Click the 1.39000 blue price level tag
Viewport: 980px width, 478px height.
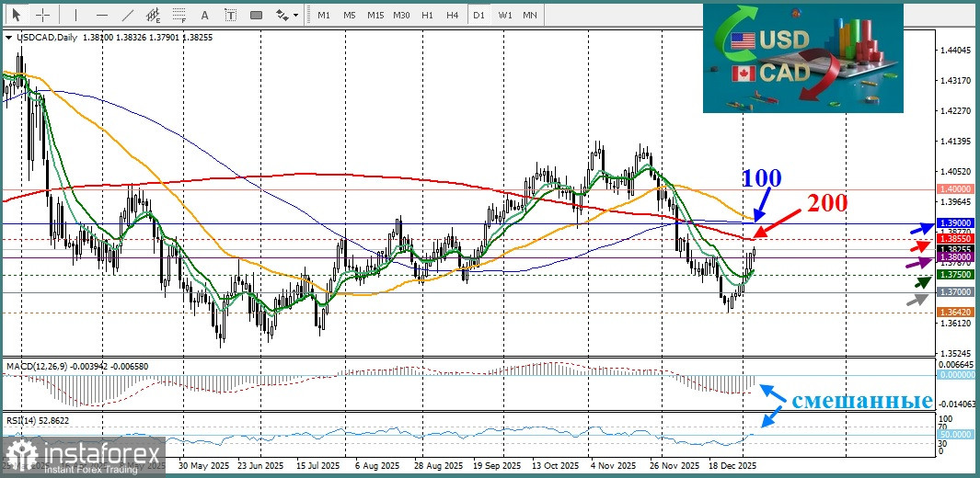pyautogui.click(x=956, y=222)
